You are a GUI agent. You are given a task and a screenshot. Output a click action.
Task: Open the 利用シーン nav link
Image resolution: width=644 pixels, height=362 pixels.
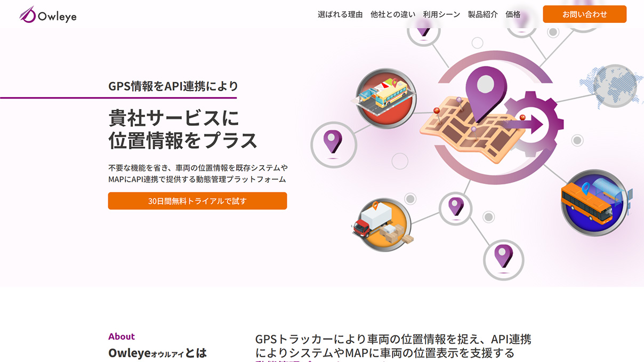[x=441, y=14]
